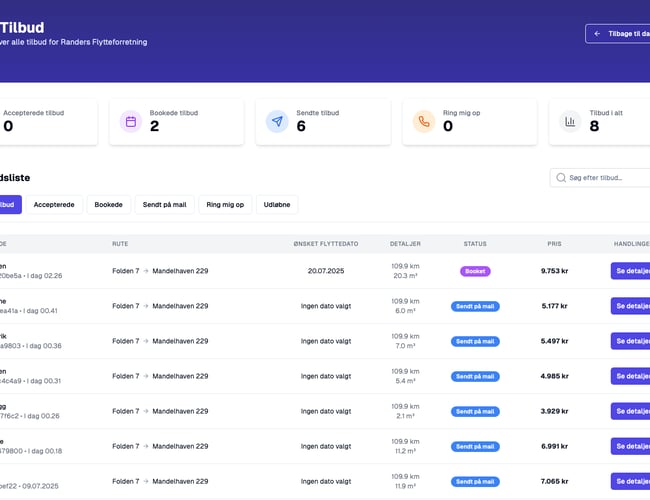Click the phone icon for Ring mig op

pyautogui.click(x=424, y=122)
